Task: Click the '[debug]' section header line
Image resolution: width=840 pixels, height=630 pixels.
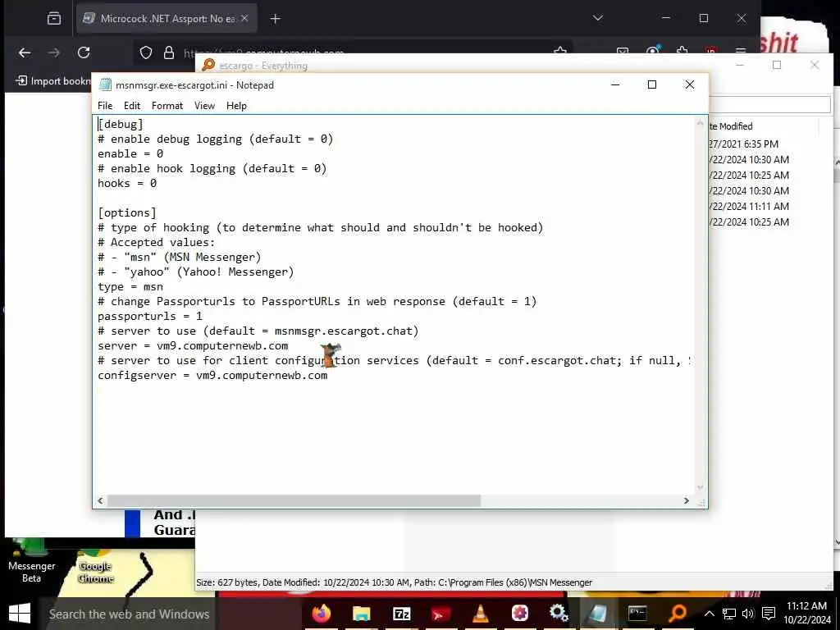Action: click(121, 125)
